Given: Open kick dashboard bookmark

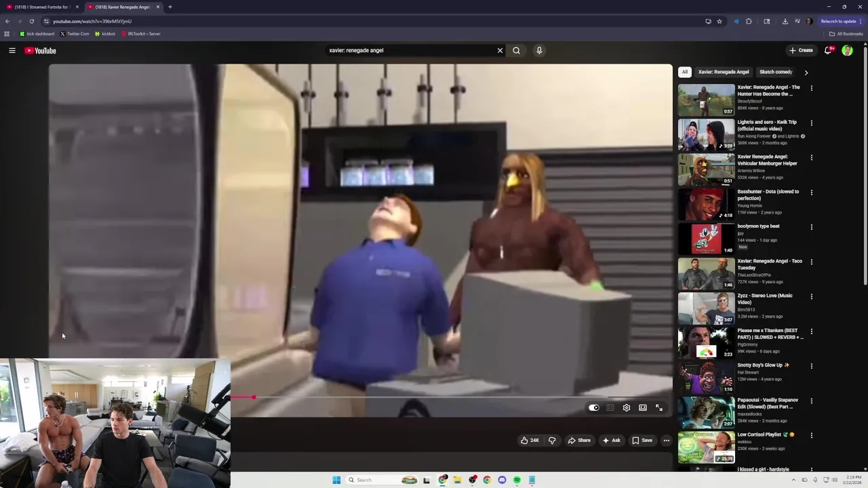Looking at the screenshot, I should click(x=37, y=34).
